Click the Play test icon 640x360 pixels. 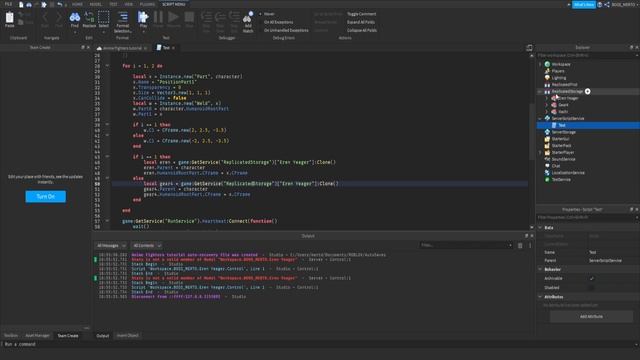coord(143,17)
